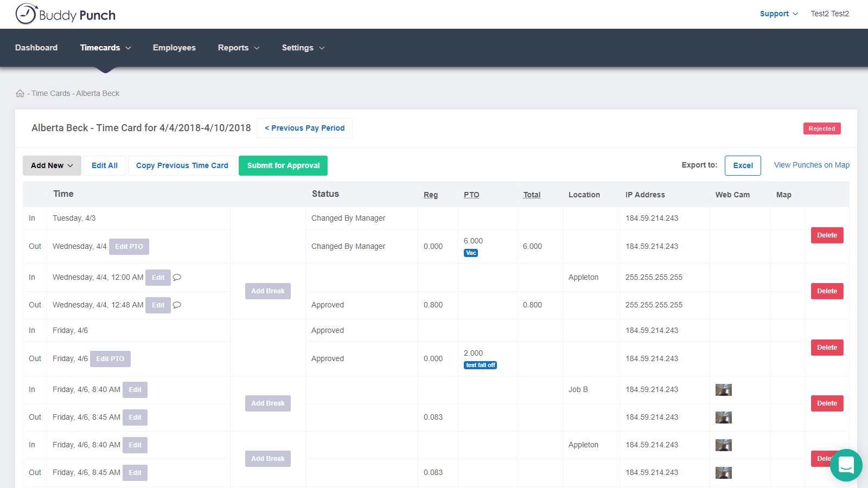Image resolution: width=868 pixels, height=488 pixels.
Task: Expand the Settings menu
Action: click(x=303, y=48)
